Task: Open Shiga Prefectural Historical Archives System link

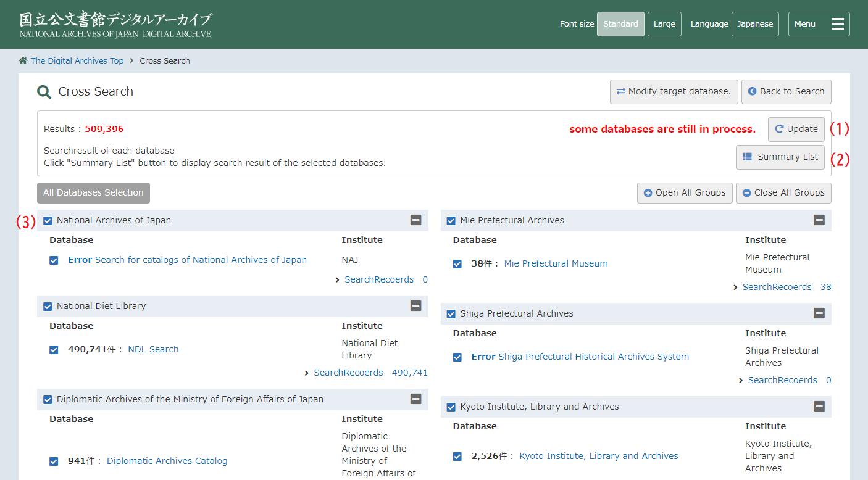Action: 593,357
